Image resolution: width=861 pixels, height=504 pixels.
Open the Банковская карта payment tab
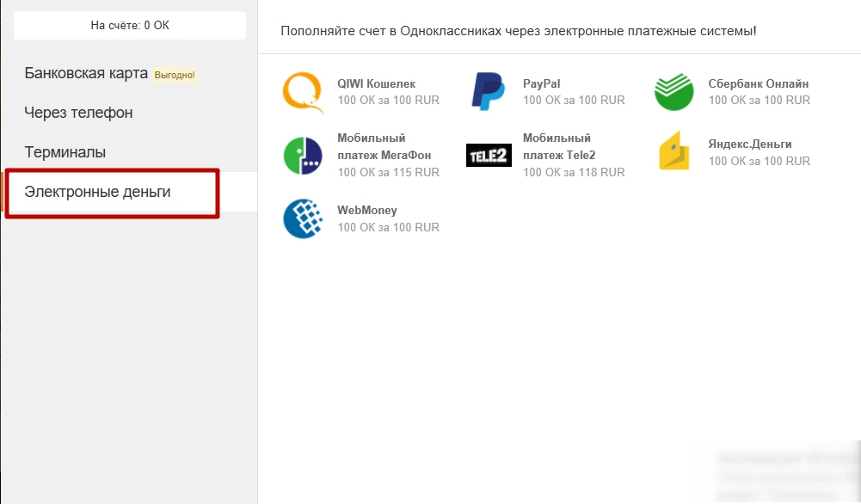[x=86, y=74]
